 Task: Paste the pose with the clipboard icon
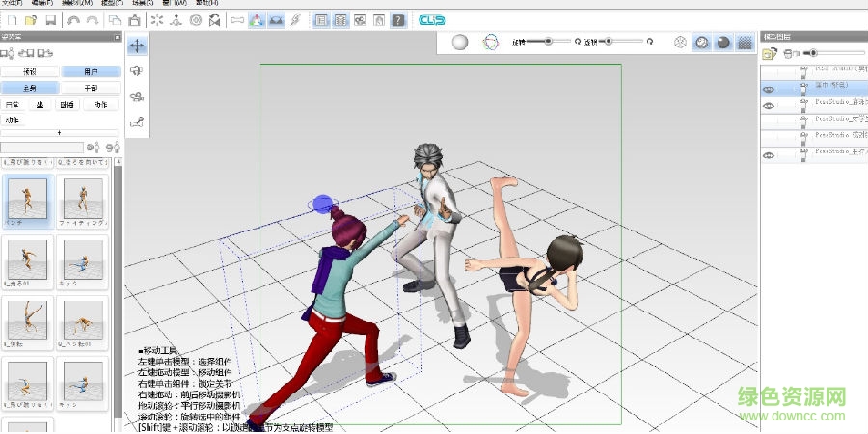coord(134,20)
